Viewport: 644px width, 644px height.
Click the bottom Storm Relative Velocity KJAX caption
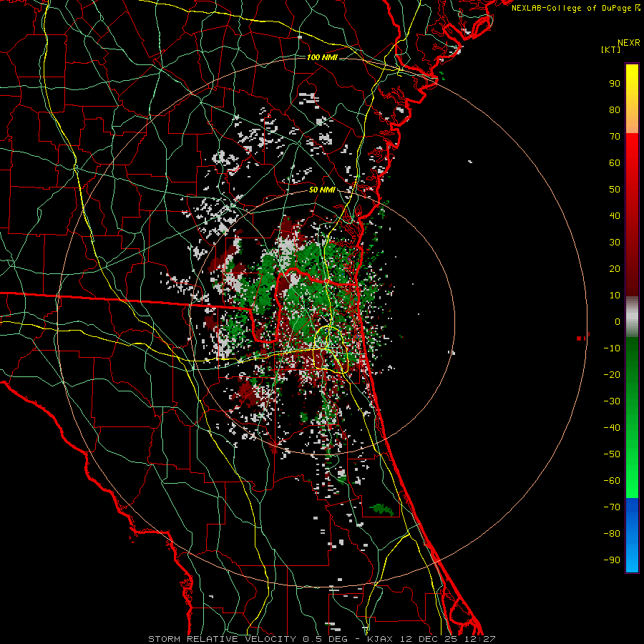(322, 639)
